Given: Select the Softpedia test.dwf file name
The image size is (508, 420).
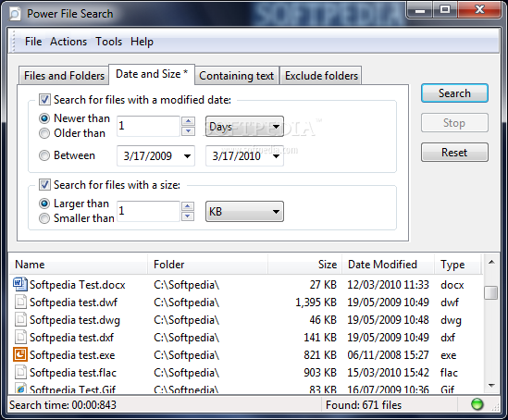Looking at the screenshot, I should (73, 303).
